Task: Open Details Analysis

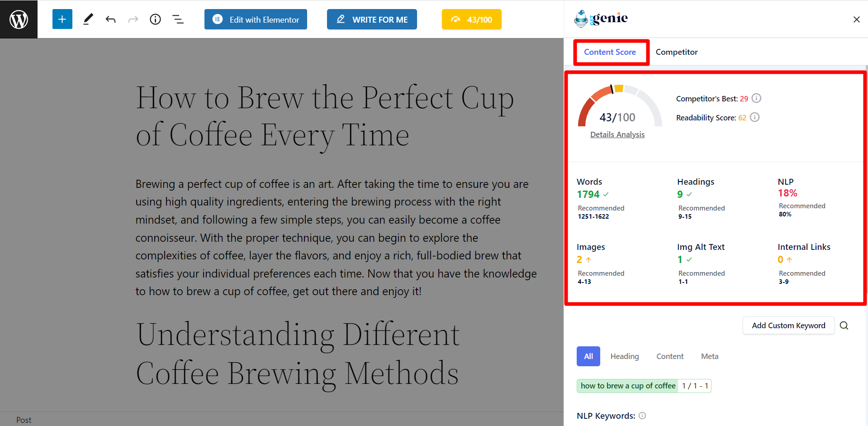Action: point(617,134)
